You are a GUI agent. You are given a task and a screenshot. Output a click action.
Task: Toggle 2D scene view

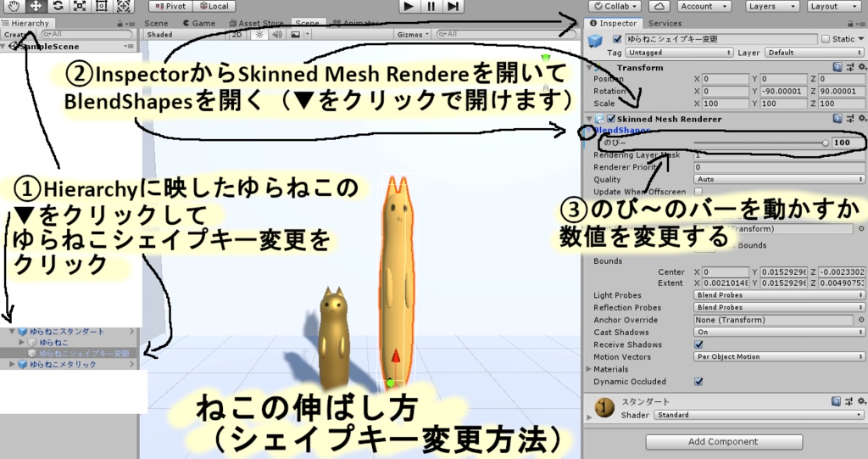point(237,35)
